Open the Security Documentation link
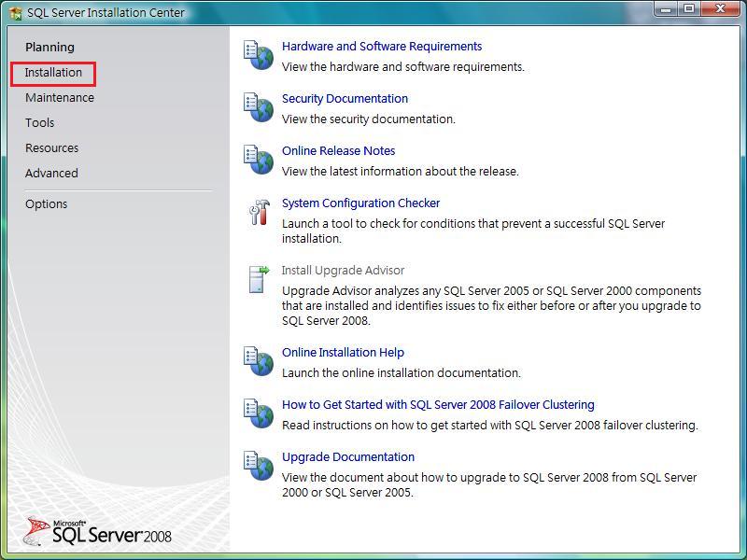The height and width of the screenshot is (560, 747). pyautogui.click(x=345, y=99)
